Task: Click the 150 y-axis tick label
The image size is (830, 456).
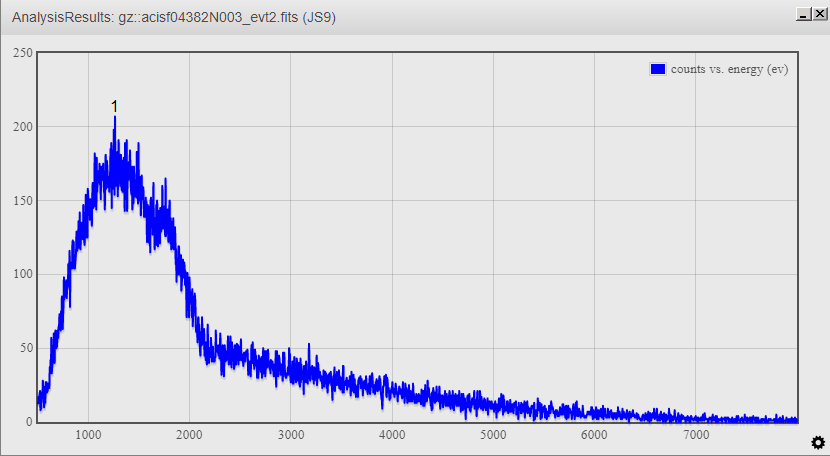Action: [22, 201]
